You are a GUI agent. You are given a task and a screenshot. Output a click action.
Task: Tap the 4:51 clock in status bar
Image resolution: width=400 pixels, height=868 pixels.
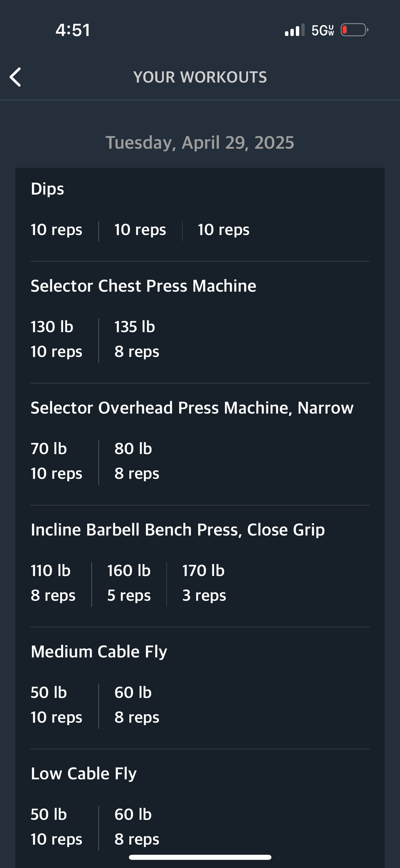(x=73, y=30)
